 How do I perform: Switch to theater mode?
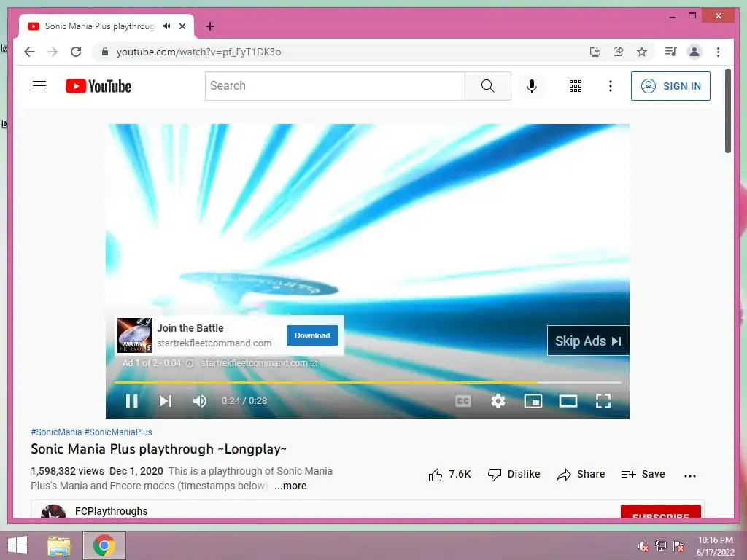click(568, 401)
